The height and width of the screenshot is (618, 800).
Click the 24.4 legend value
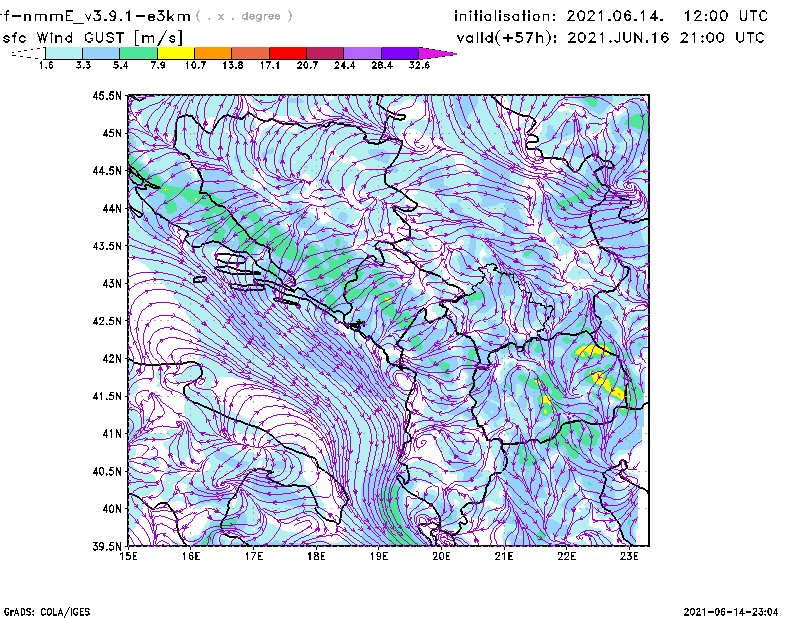[x=344, y=65]
